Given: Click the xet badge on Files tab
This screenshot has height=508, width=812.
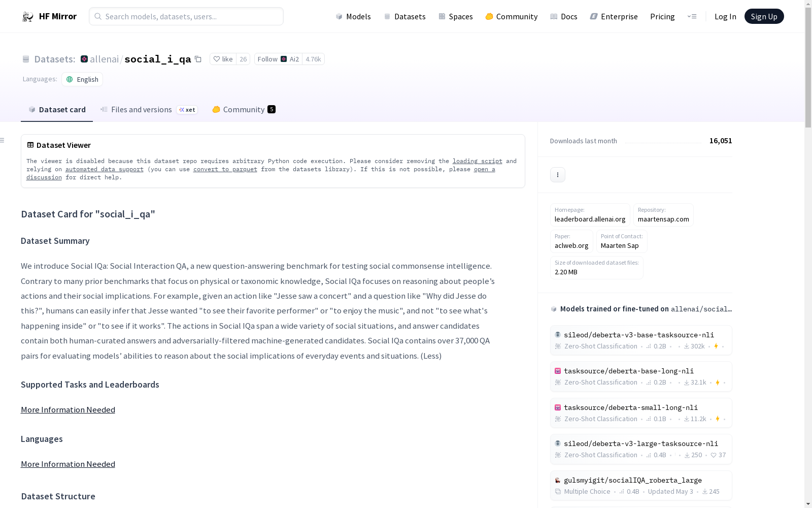Looking at the screenshot, I should [x=187, y=110].
